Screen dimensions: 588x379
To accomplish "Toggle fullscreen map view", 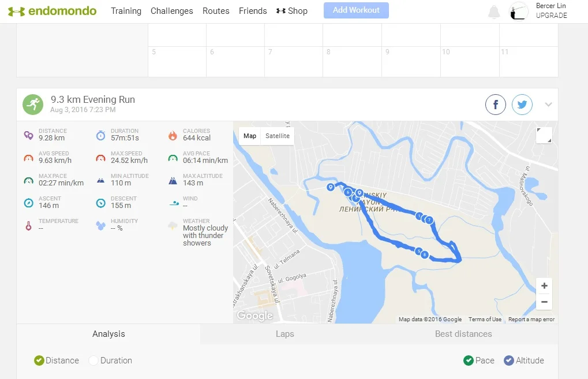I will pyautogui.click(x=544, y=135).
